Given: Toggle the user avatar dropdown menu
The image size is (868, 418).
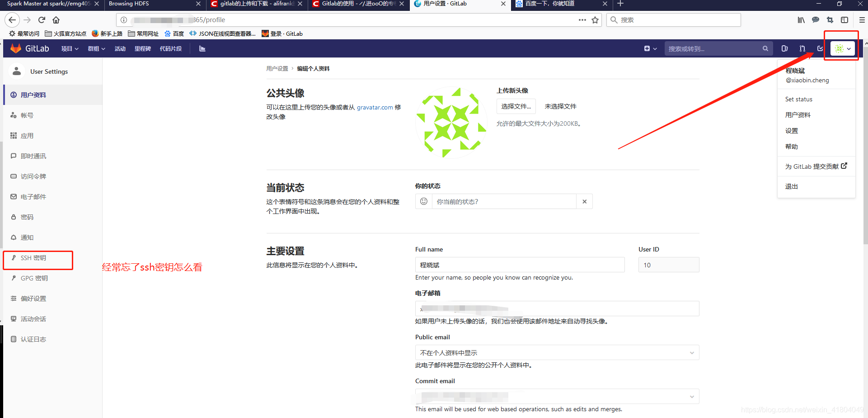Looking at the screenshot, I should click(x=843, y=48).
